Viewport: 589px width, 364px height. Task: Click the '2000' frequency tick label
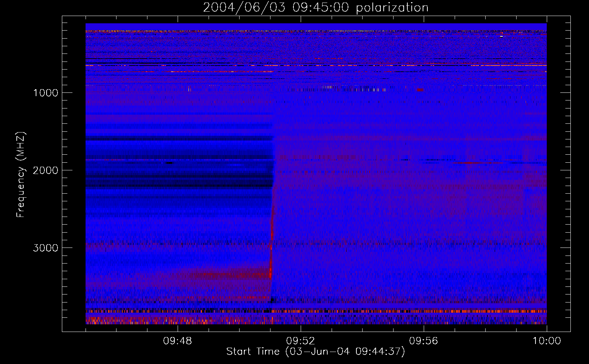point(46,170)
